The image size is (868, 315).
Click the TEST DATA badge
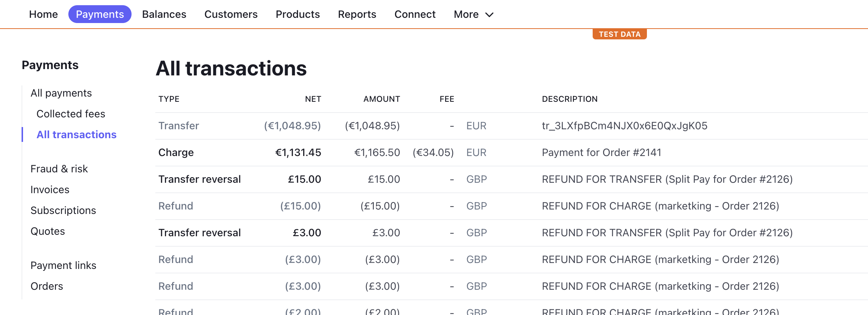619,34
